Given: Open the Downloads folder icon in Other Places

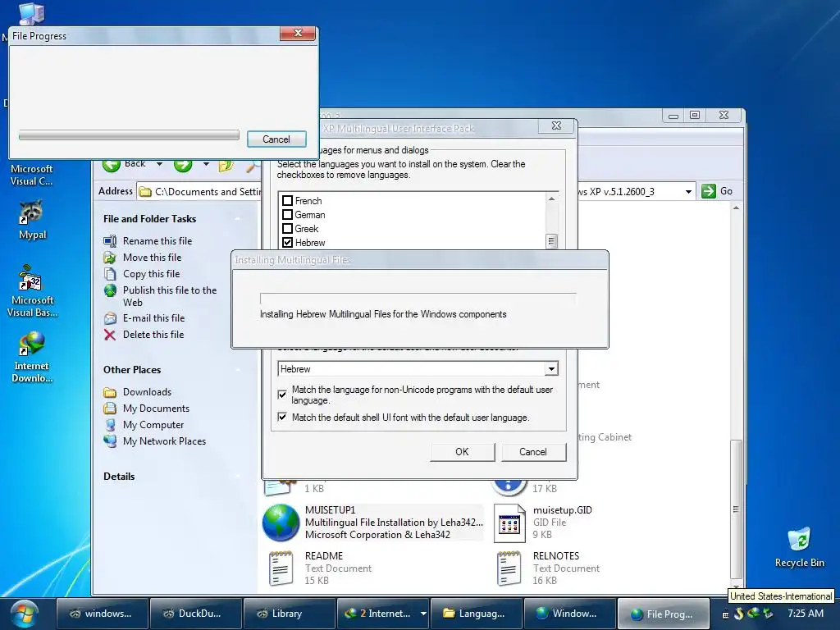Looking at the screenshot, I should pyautogui.click(x=110, y=392).
